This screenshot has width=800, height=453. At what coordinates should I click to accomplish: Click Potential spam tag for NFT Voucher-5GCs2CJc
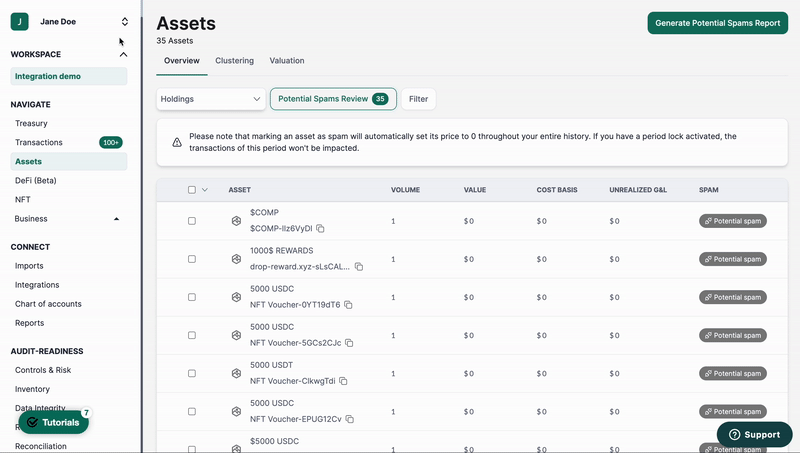733,335
